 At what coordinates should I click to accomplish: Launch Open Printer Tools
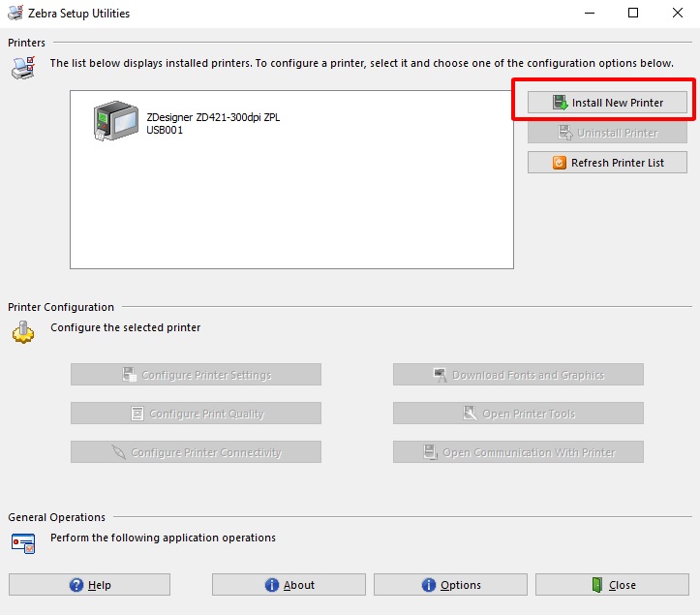click(518, 414)
